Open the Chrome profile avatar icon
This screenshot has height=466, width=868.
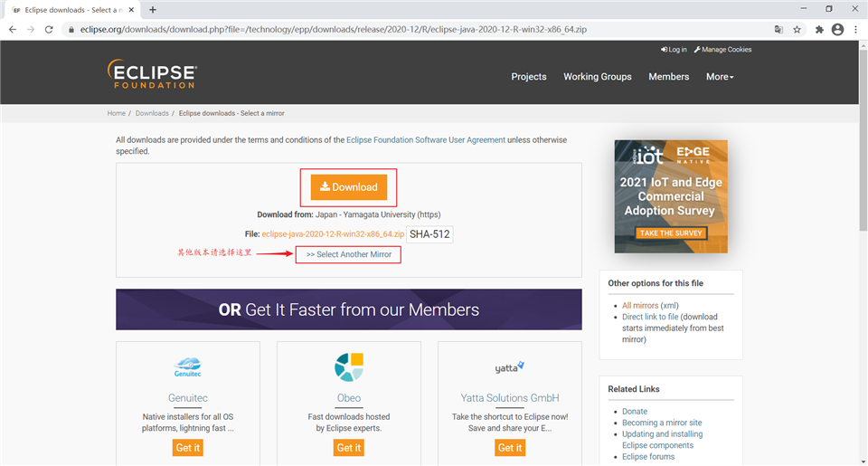point(837,29)
